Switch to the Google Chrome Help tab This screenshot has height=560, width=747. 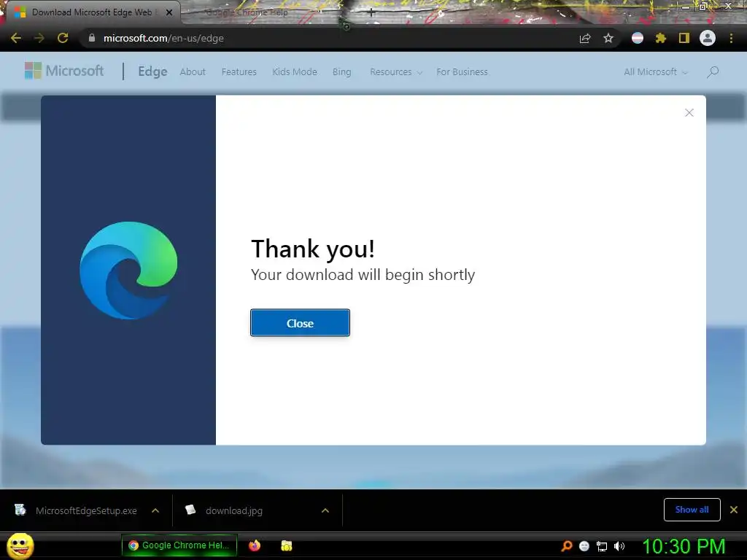(248, 12)
